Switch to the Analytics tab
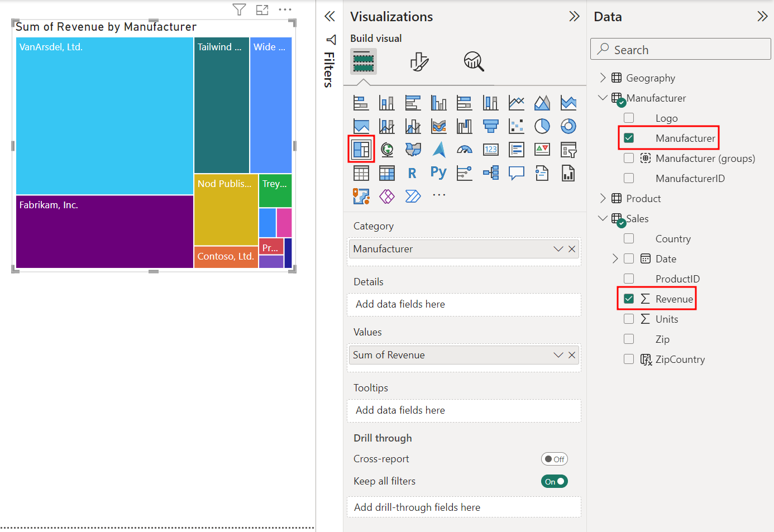The width and height of the screenshot is (774, 532). pos(474,61)
